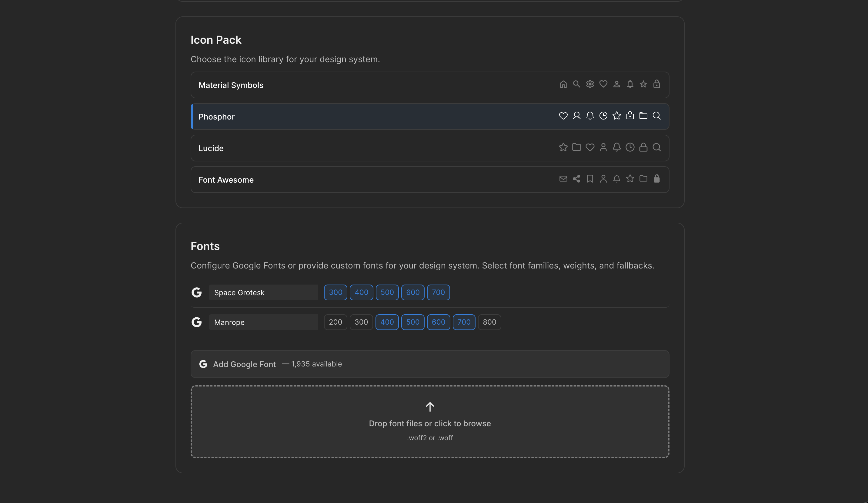Click the heart icon in the Phosphor preview
This screenshot has width=868, height=503.
pyautogui.click(x=563, y=116)
